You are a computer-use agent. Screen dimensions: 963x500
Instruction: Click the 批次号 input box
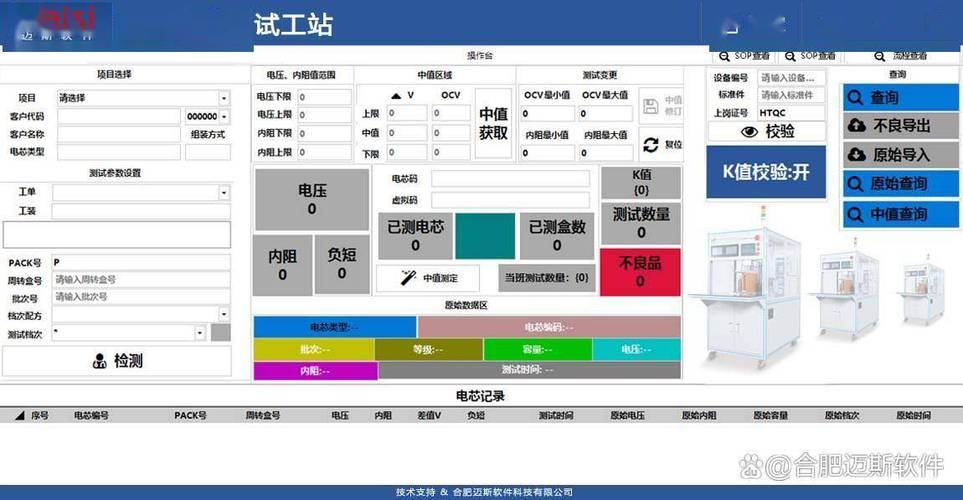141,297
